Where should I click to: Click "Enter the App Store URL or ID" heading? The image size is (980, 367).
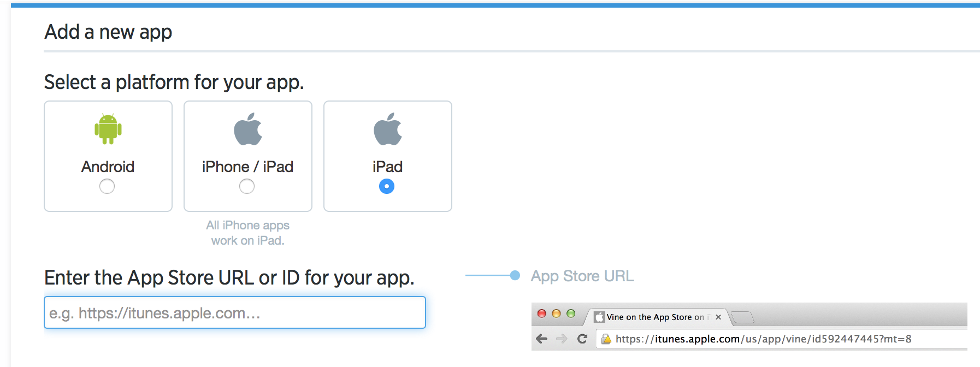(229, 277)
